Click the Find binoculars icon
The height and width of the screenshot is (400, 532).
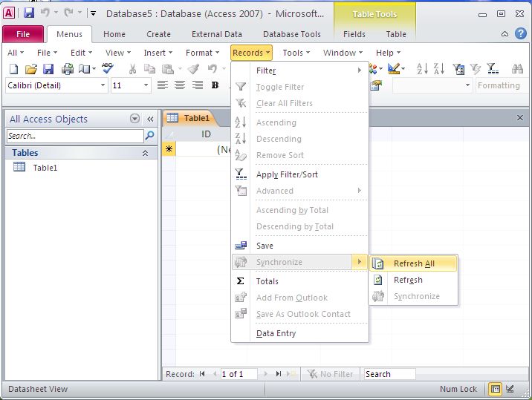[517, 69]
